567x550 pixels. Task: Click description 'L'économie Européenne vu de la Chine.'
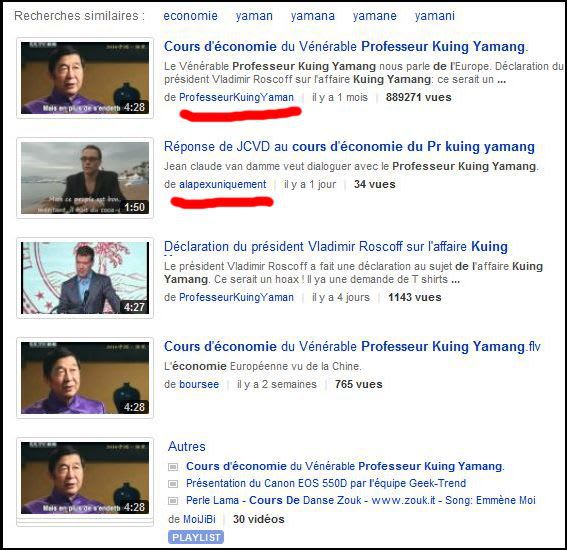pyautogui.click(x=263, y=366)
